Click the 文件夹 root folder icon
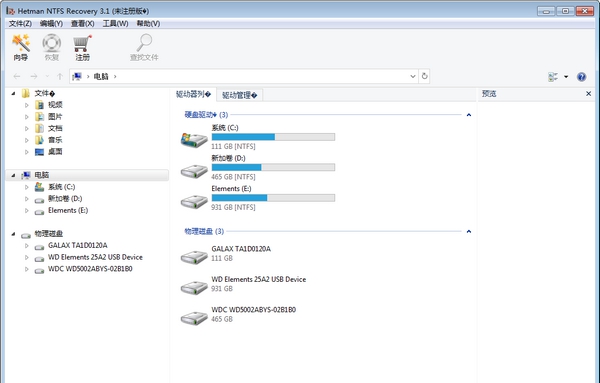This screenshot has width=600, height=383. (26, 93)
